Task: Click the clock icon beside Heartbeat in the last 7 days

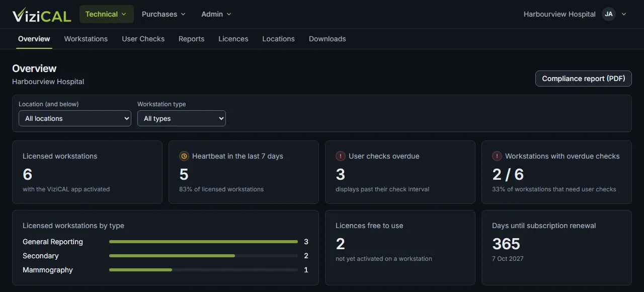Action: [184, 156]
